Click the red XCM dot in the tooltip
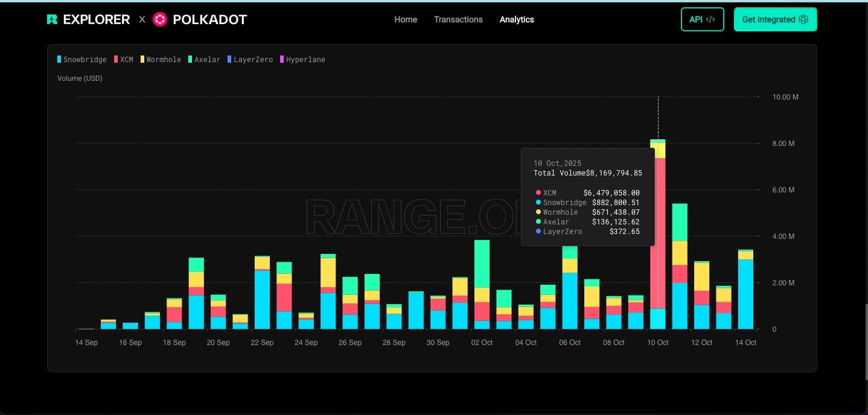The image size is (868, 415). pyautogui.click(x=538, y=192)
